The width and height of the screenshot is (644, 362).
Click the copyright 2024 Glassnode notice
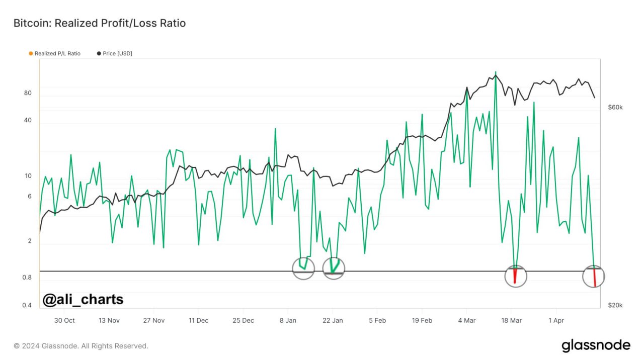(x=81, y=346)
